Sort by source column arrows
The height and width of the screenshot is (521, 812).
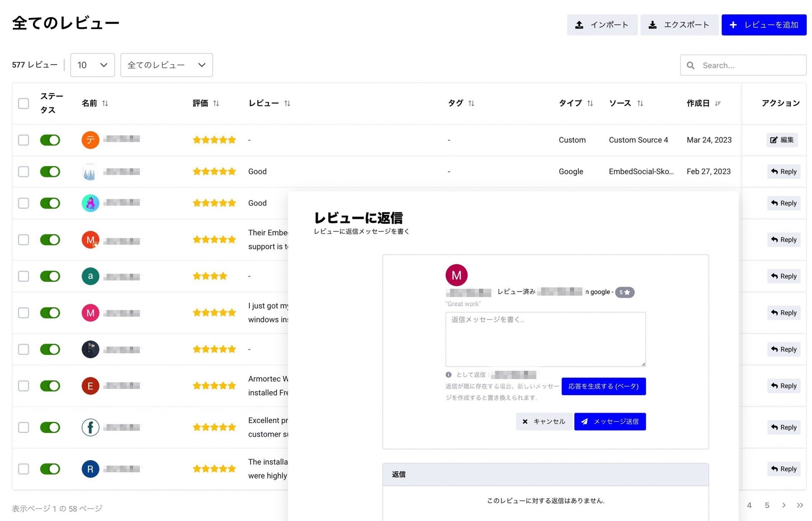[640, 103]
